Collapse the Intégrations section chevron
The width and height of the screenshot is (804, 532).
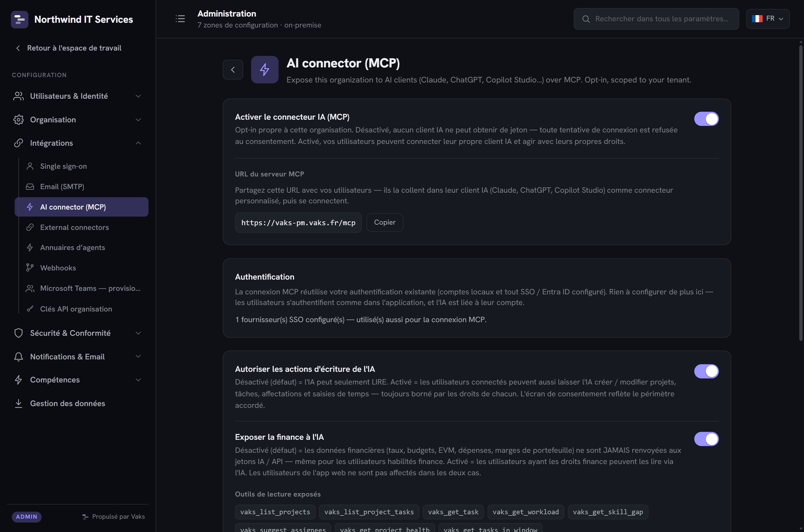[x=138, y=143]
